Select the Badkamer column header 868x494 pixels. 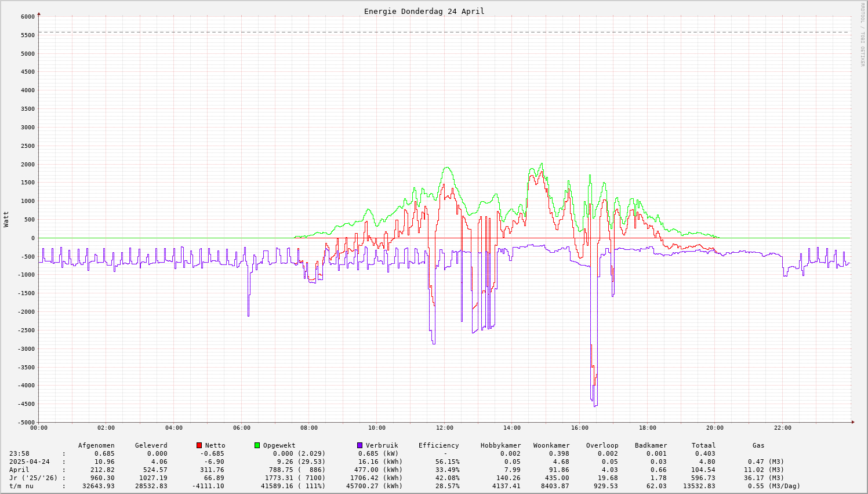(651, 445)
